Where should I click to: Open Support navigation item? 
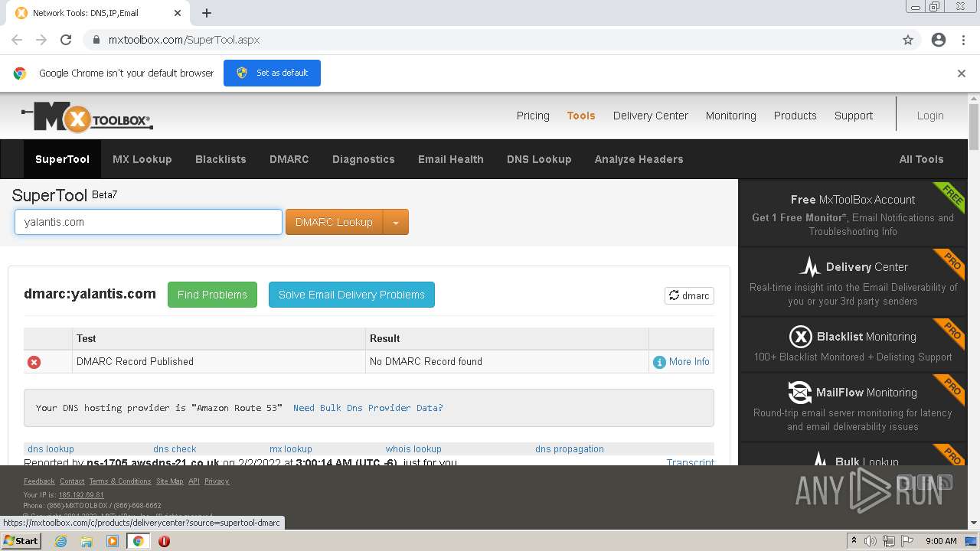[x=854, y=116]
